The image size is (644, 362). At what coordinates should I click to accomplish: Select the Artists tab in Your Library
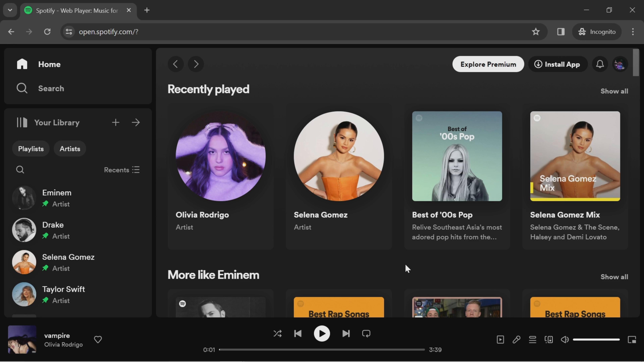coord(69,148)
